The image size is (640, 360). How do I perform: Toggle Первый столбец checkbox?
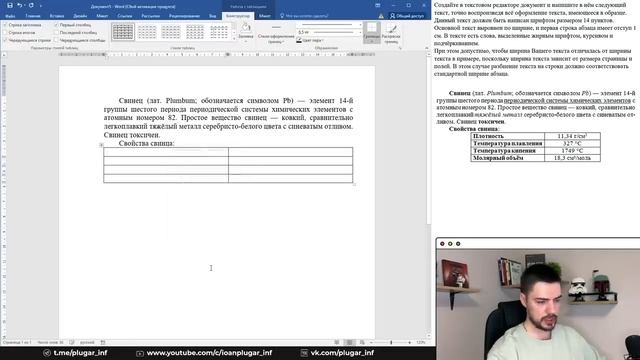(x=56, y=25)
